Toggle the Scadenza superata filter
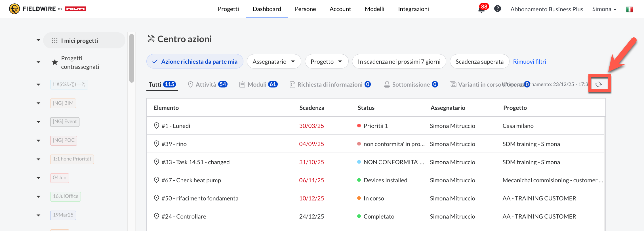This screenshot has width=644, height=231. point(479,61)
